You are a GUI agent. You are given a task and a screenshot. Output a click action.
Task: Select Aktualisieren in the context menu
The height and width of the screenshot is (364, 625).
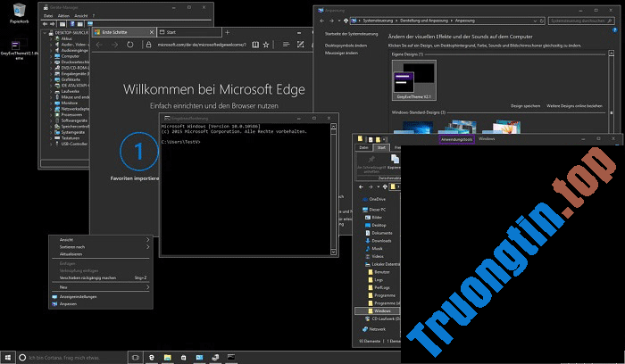coord(71,254)
